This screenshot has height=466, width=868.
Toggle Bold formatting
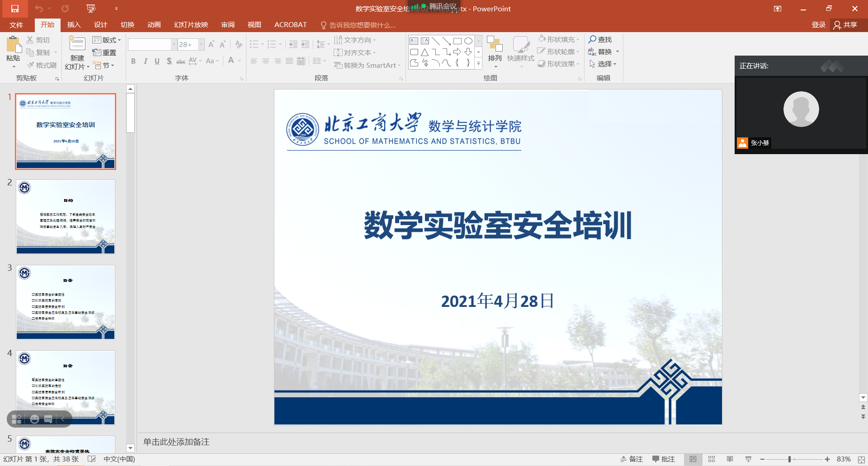(x=133, y=61)
